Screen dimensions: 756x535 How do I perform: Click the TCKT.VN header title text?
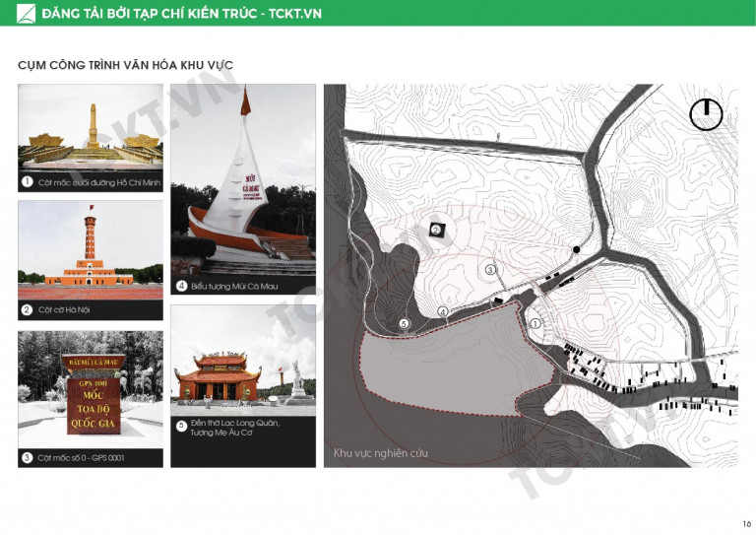coord(182,14)
